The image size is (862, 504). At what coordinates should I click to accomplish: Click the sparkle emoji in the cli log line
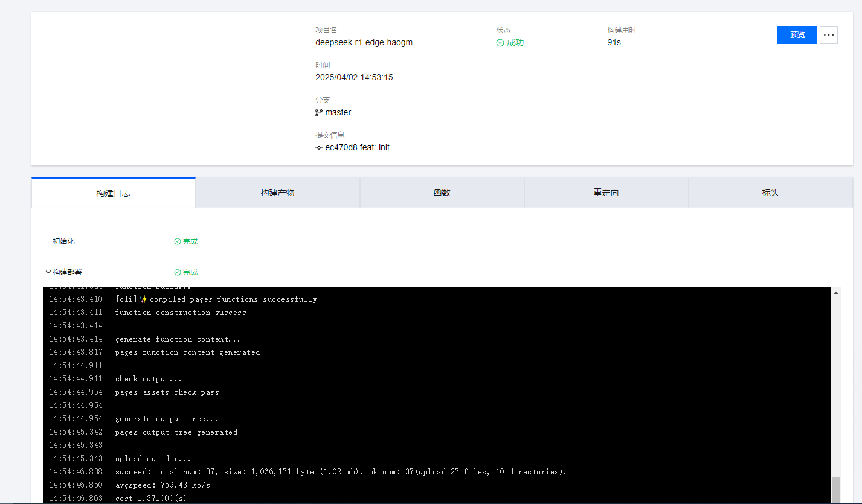point(144,299)
